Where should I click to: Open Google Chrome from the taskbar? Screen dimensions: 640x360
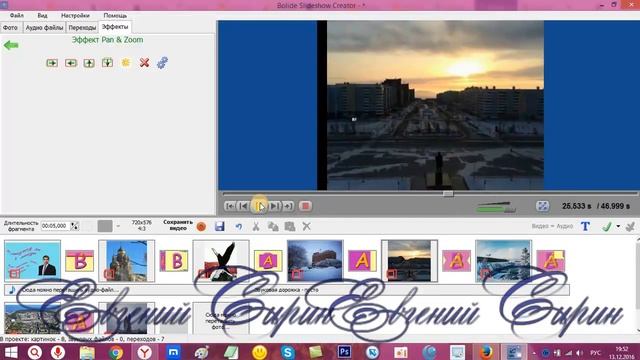(116, 352)
